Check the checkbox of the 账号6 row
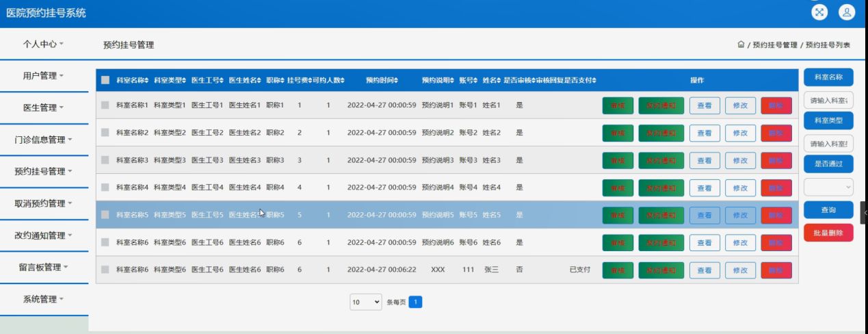 point(105,242)
